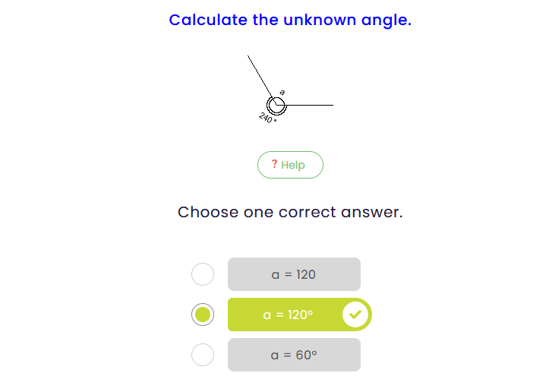This screenshot has height=392, width=549.
Task: Click the red question mark icon
Action: (274, 164)
